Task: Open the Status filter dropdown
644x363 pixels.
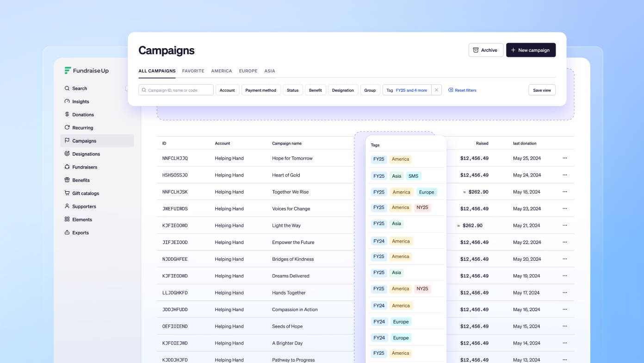Action: tap(292, 90)
